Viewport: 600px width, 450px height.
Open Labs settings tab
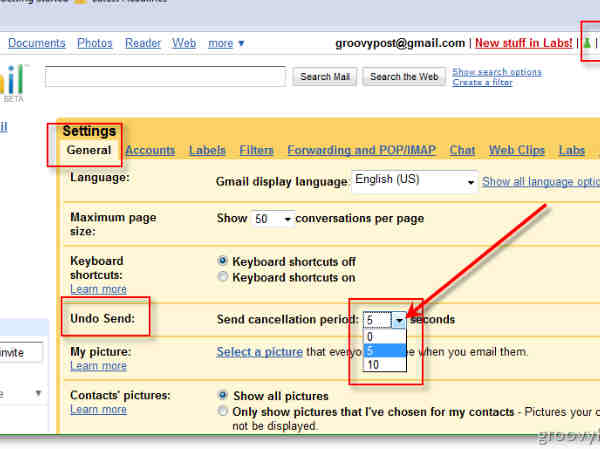click(x=572, y=150)
